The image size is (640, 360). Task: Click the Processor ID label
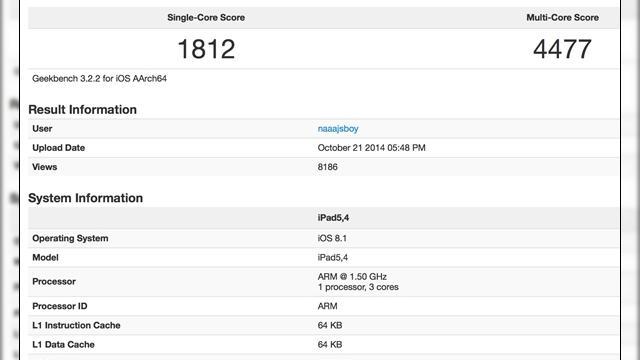coord(60,306)
